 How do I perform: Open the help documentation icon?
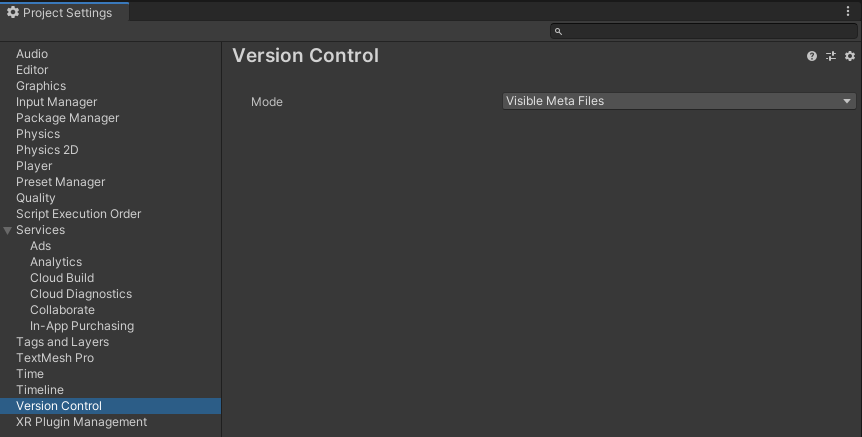pos(812,56)
